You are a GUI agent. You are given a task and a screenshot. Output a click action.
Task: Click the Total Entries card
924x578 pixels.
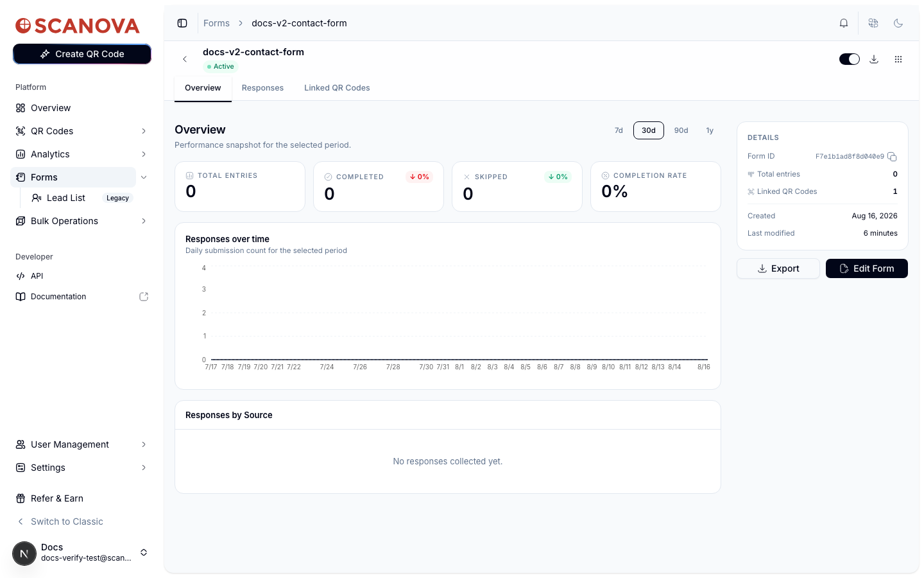(x=240, y=186)
